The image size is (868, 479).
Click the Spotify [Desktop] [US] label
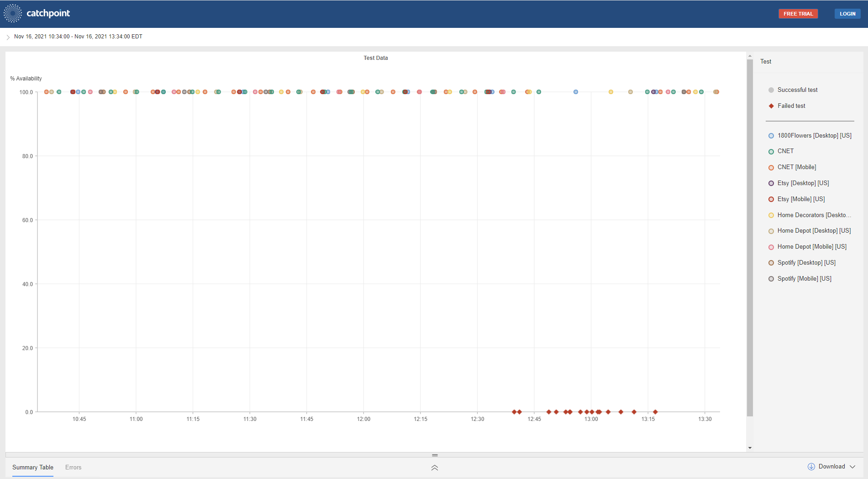(x=806, y=263)
